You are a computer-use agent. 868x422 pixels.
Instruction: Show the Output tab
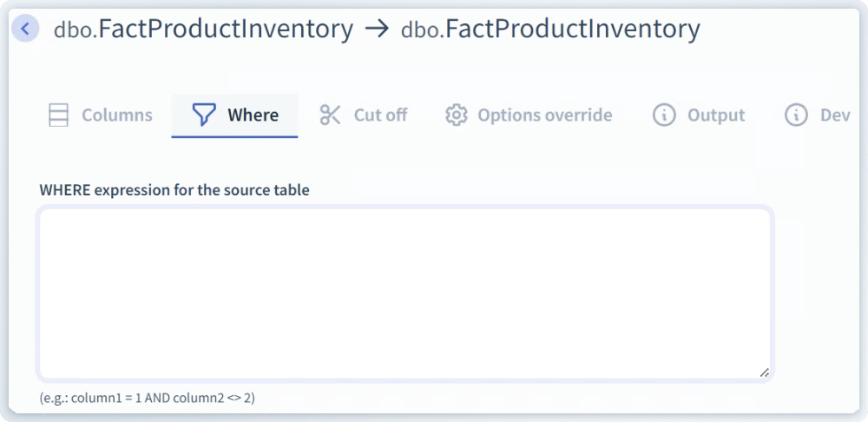pos(716,115)
